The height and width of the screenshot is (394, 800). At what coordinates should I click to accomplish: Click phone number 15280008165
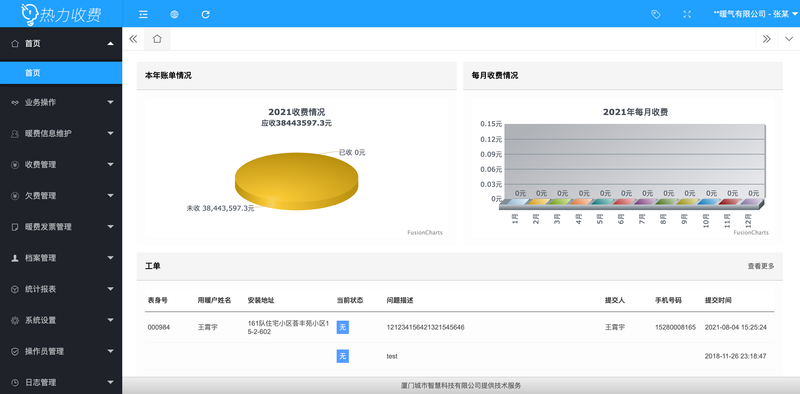[675, 328]
